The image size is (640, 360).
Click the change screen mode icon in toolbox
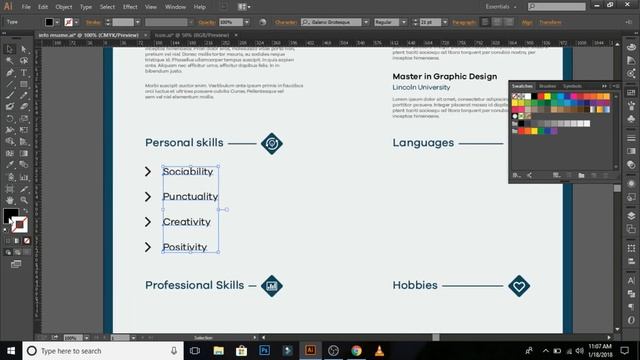16,264
